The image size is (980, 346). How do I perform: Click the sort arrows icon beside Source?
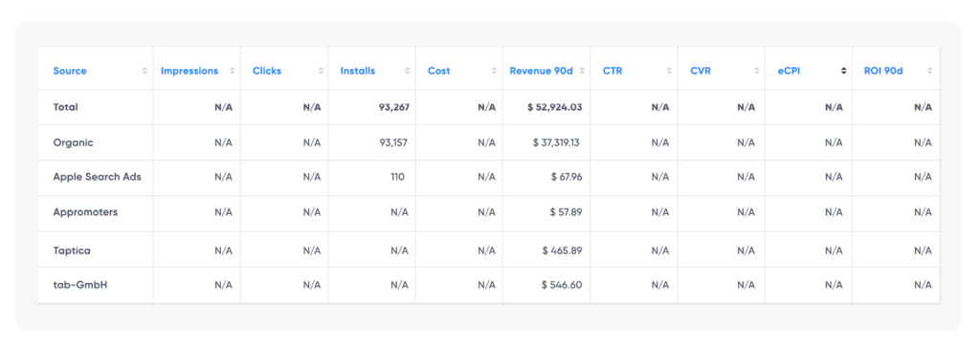145,71
